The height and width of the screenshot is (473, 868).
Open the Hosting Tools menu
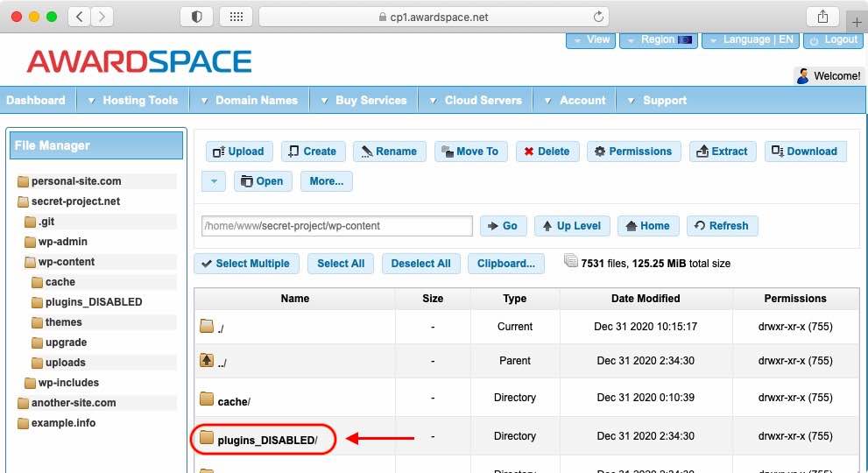coord(133,100)
